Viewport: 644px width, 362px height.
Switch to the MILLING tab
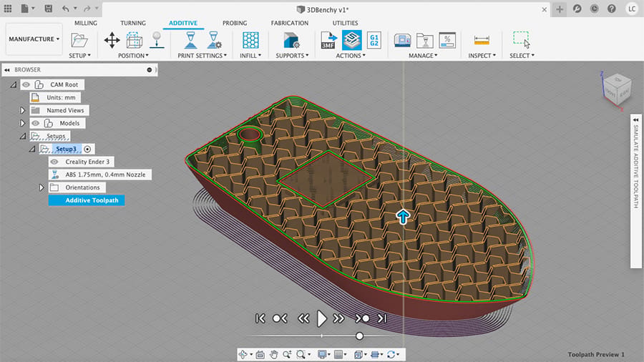pyautogui.click(x=85, y=23)
